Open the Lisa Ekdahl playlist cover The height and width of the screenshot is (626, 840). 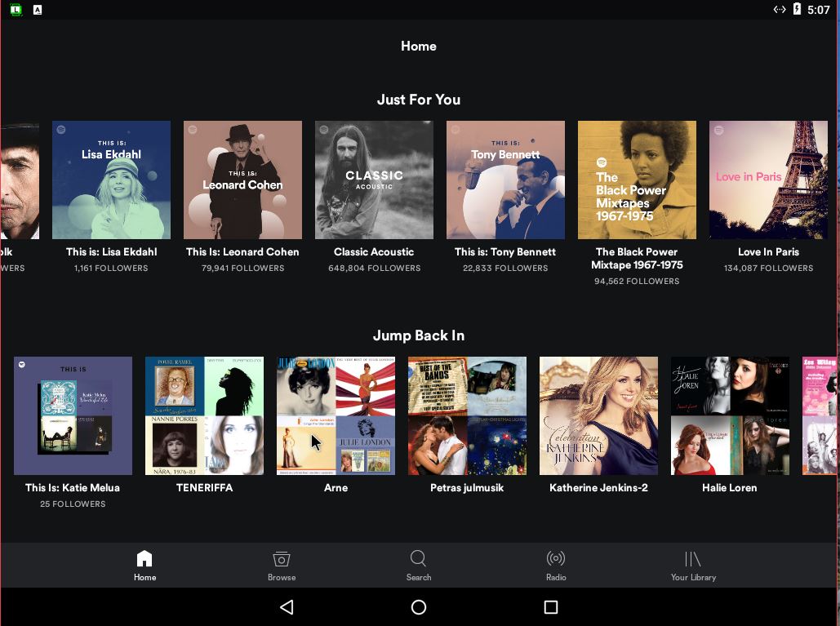click(x=111, y=180)
